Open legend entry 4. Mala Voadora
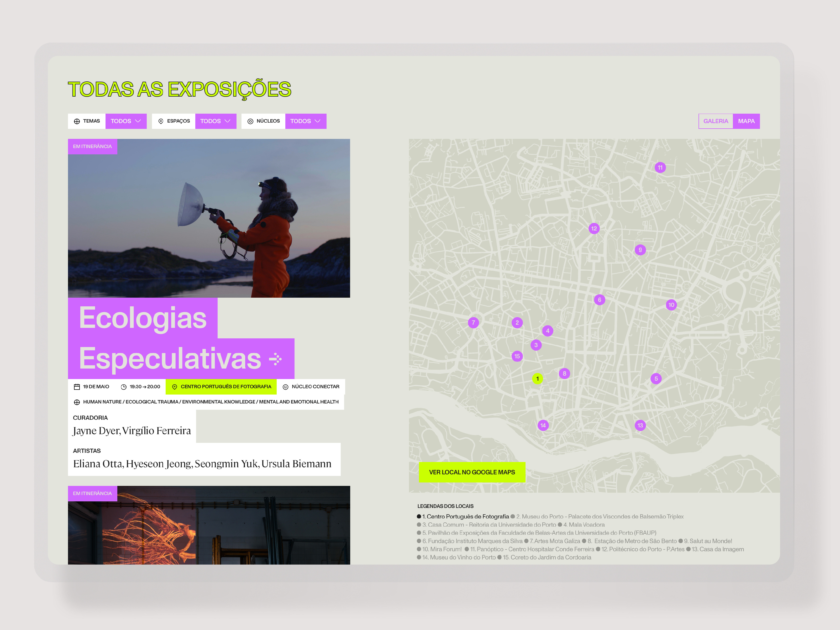The height and width of the screenshot is (630, 840). (x=585, y=524)
